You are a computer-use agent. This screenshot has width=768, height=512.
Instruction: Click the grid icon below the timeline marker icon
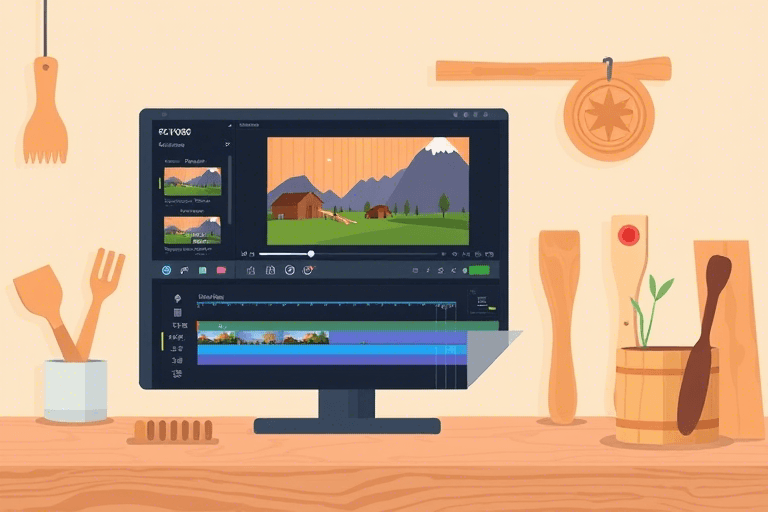point(177,312)
